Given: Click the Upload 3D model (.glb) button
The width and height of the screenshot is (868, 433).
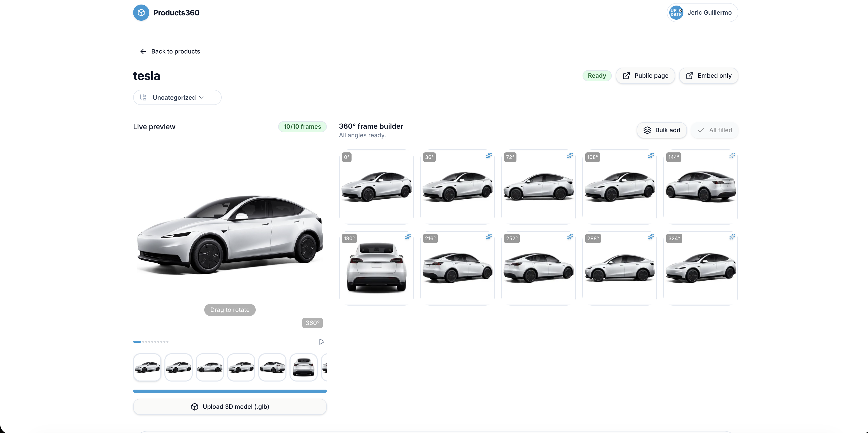Looking at the screenshot, I should pyautogui.click(x=230, y=407).
